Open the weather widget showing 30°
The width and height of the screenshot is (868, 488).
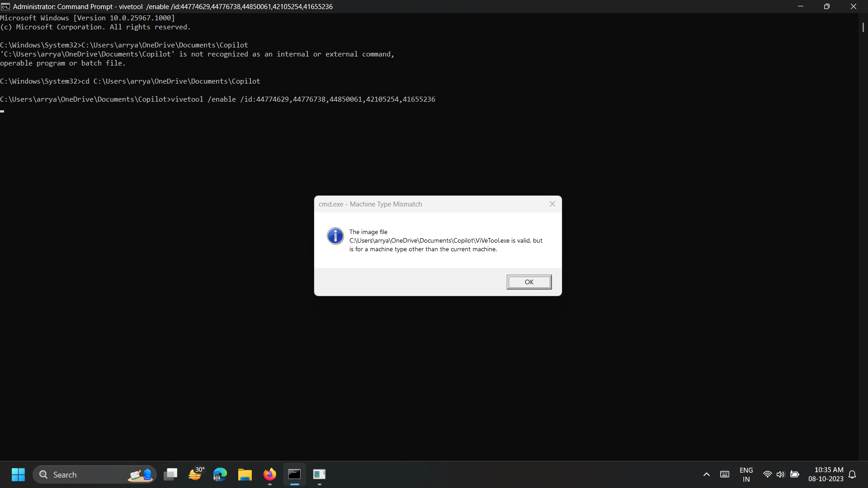coord(196,474)
